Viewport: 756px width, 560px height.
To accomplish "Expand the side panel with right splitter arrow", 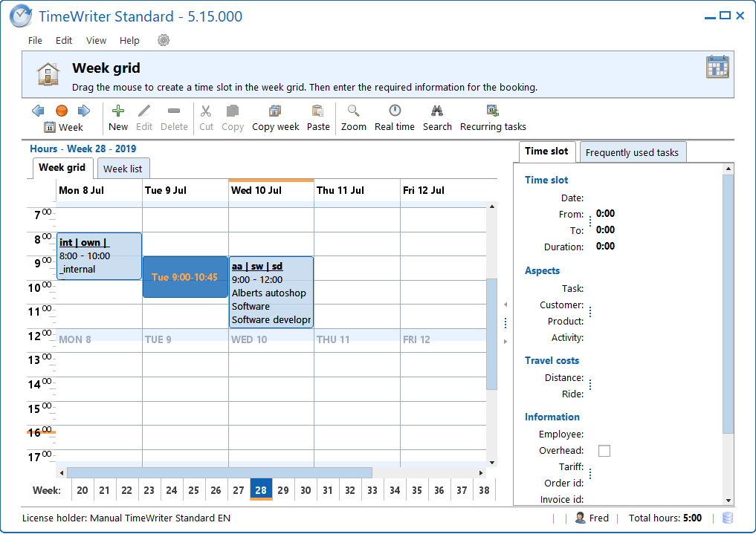I will tap(505, 342).
